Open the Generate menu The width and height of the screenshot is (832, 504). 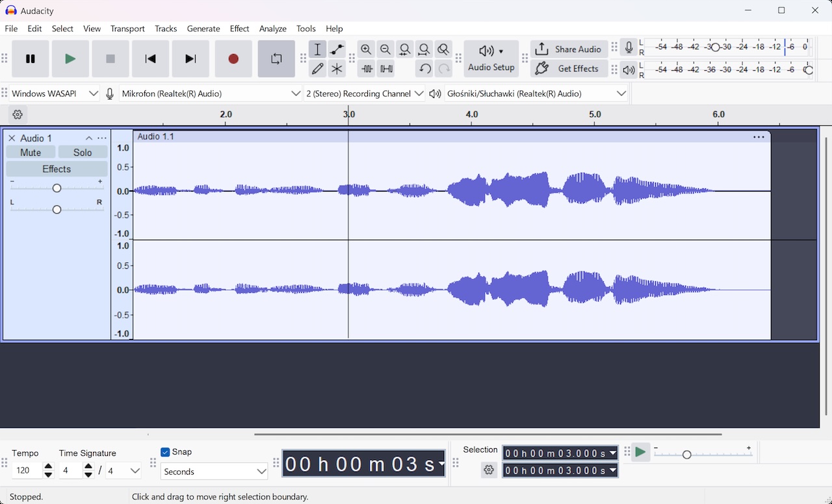(203, 29)
